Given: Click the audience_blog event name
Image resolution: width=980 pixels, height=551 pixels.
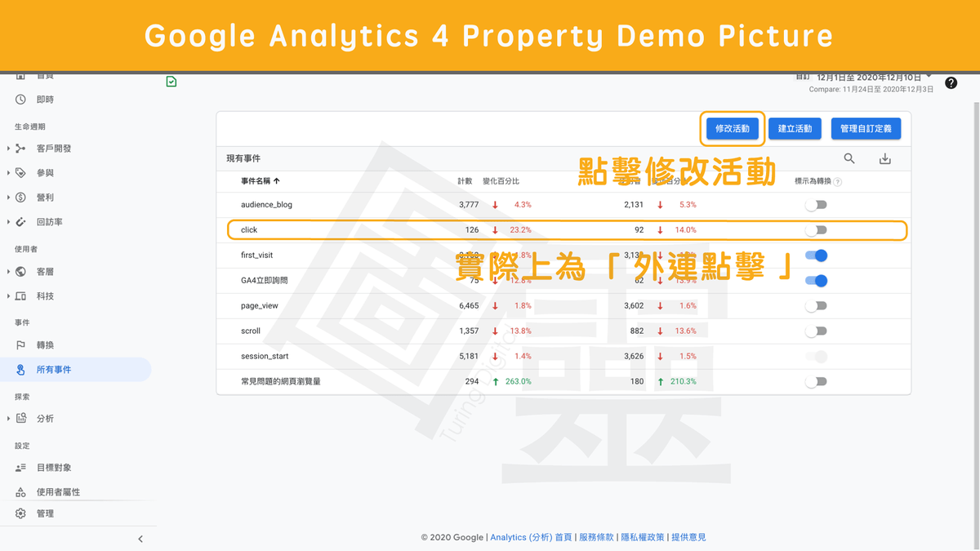Looking at the screenshot, I should 266,205.
